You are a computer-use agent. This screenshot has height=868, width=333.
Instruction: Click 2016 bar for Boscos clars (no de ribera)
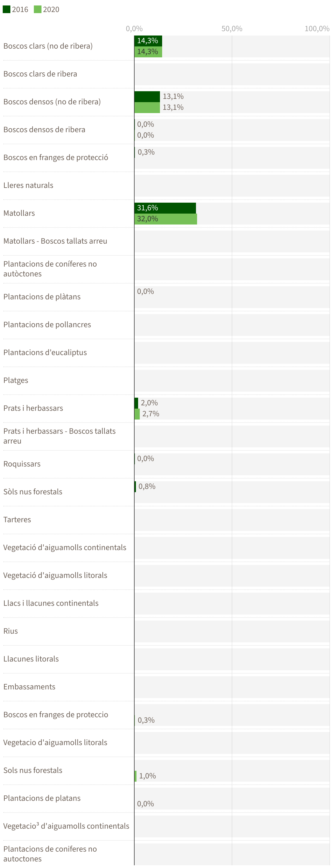pyautogui.click(x=148, y=41)
